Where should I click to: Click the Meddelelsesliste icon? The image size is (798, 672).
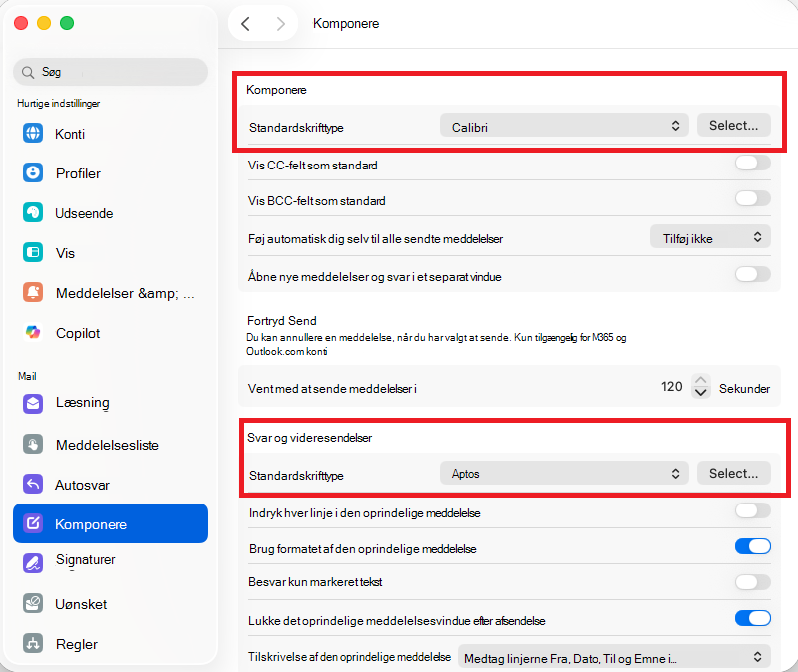click(33, 444)
